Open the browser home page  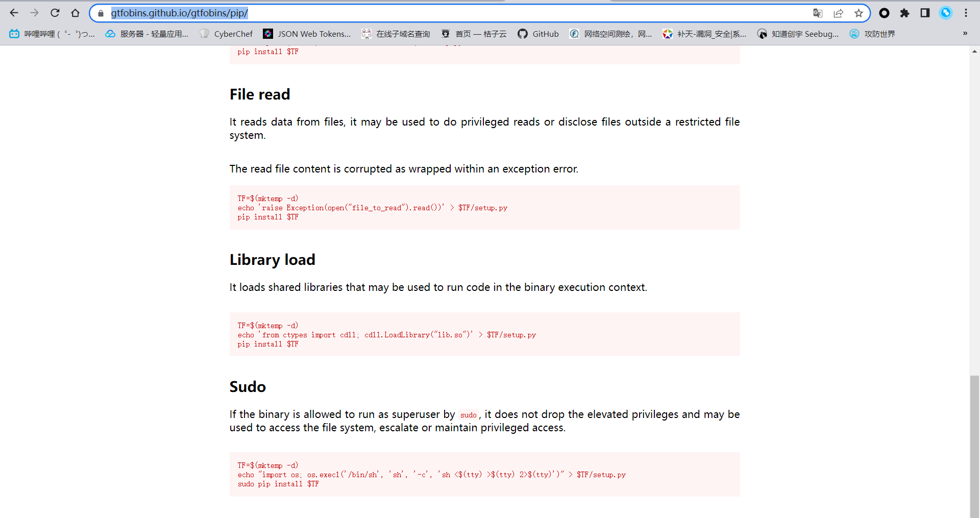click(x=75, y=13)
